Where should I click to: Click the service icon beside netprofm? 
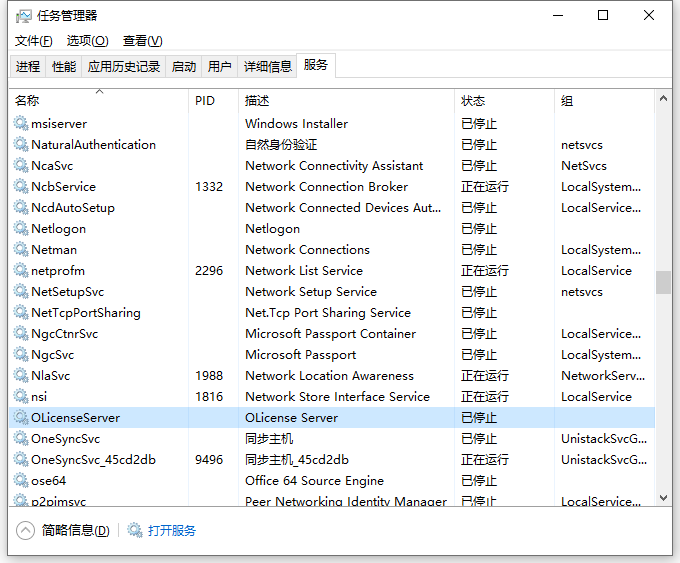click(21, 271)
